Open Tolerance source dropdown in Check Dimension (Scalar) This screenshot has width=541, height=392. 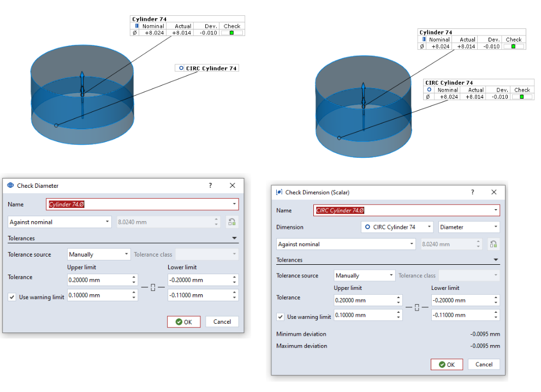(365, 276)
